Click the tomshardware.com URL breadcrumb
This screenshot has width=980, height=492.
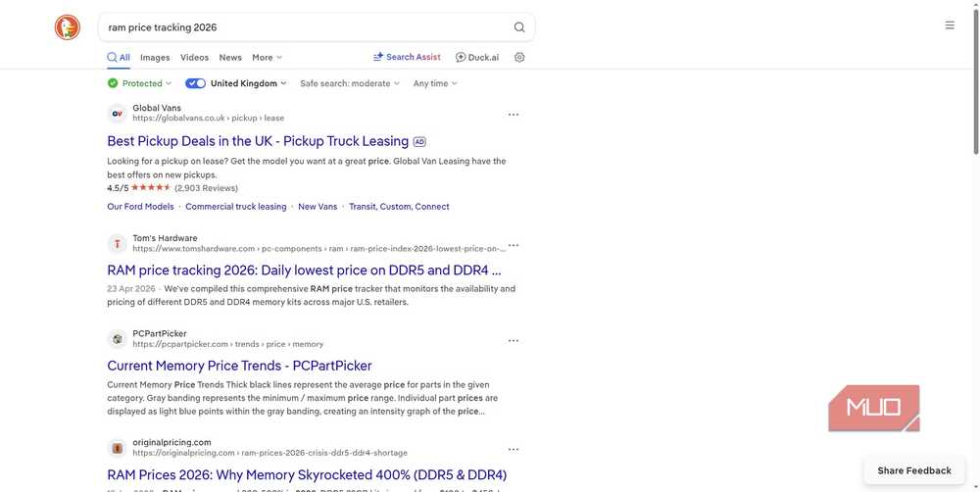tap(318, 249)
